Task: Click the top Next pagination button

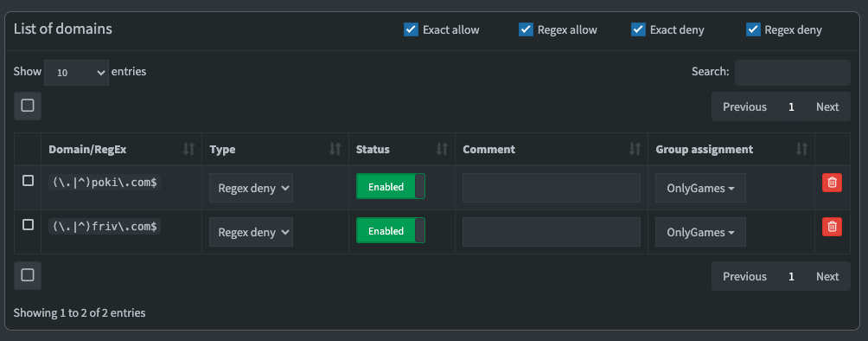Action: [x=827, y=106]
